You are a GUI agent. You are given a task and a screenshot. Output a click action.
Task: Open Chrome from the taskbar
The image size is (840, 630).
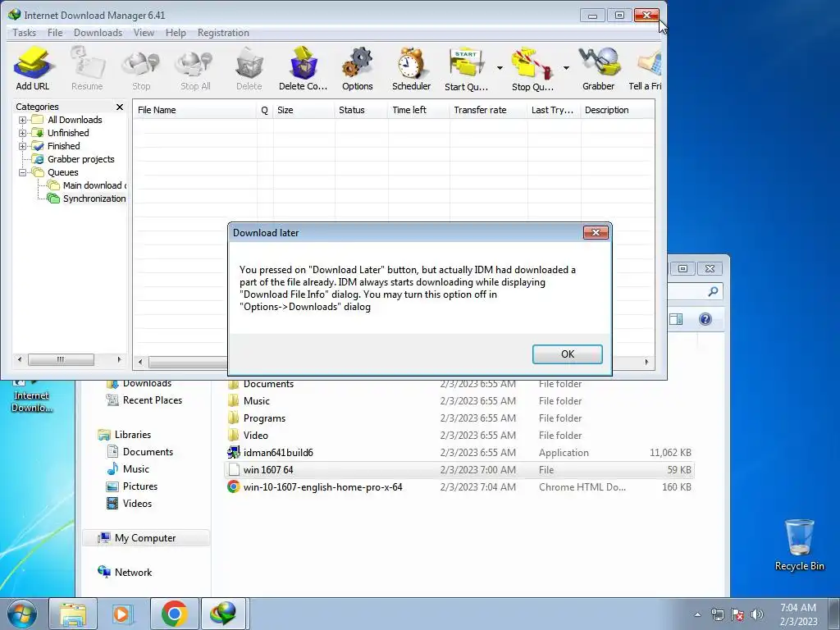tap(174, 614)
